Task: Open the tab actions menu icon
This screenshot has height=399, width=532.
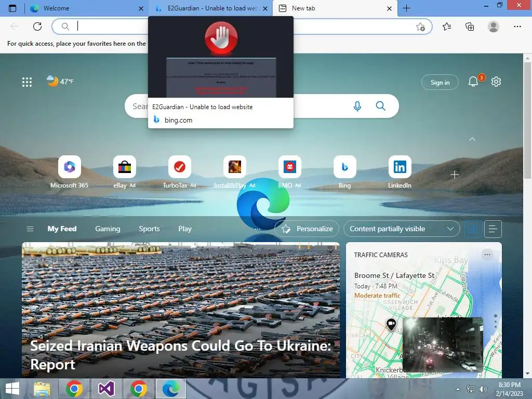Action: [x=12, y=8]
